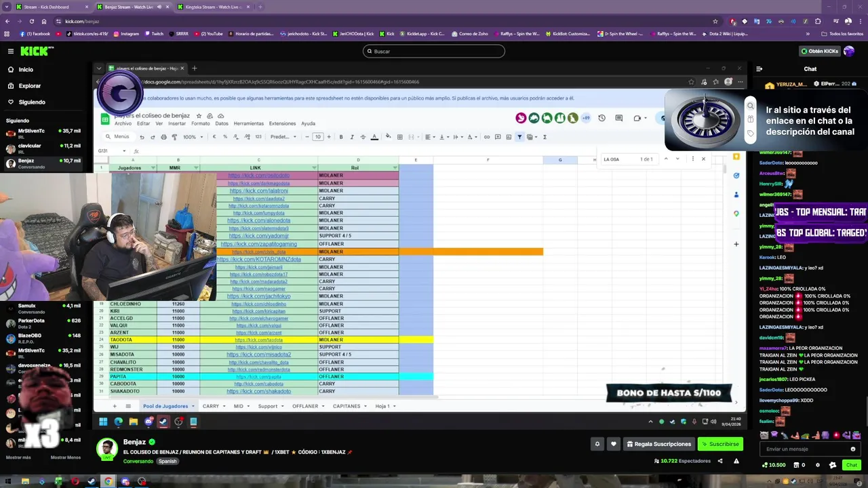This screenshot has width=868, height=488.
Task: Reload the browser page
Action: [x=31, y=21]
